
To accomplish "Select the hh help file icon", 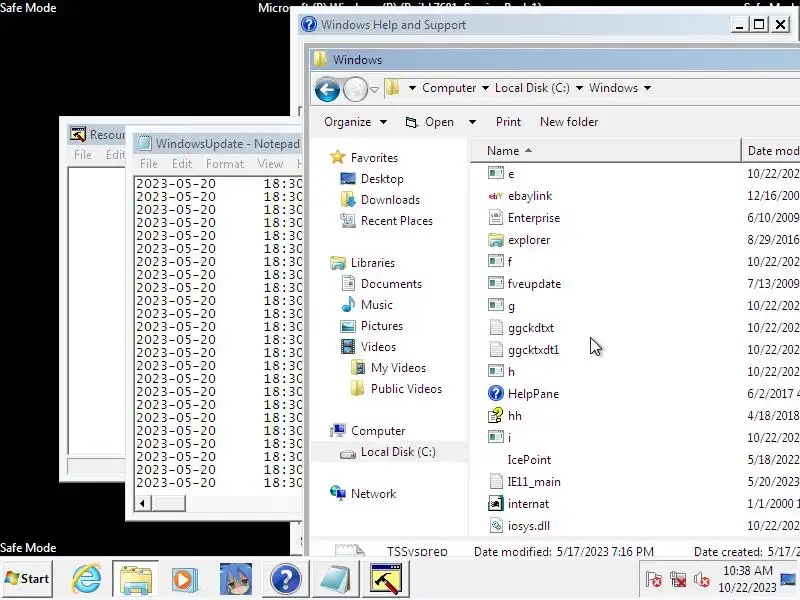I will coord(495,415).
